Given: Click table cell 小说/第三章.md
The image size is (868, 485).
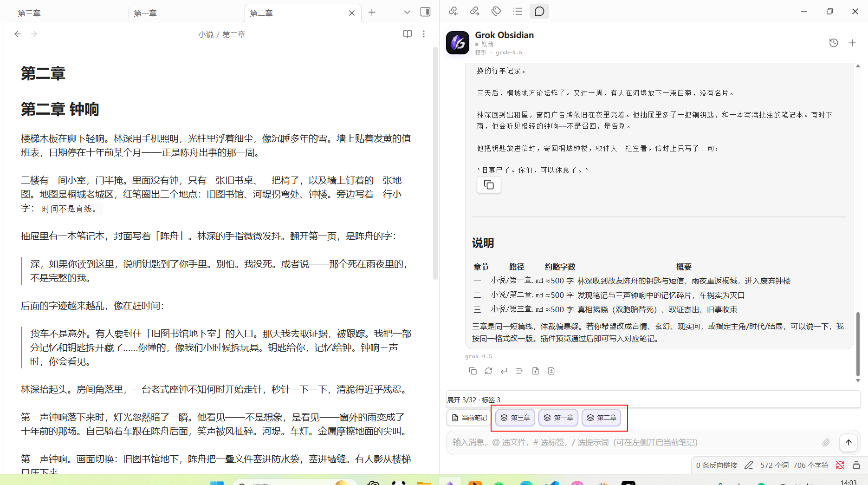Looking at the screenshot, I should click(517, 309).
